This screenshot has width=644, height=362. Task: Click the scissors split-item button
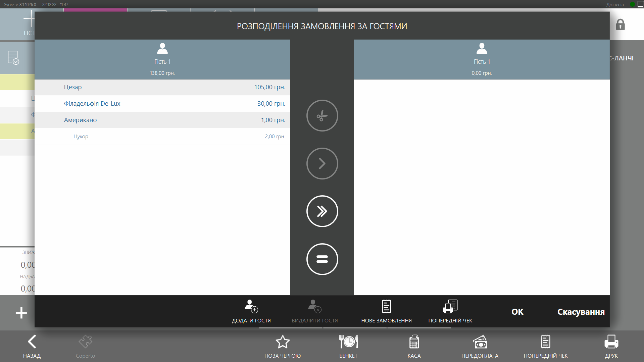[x=322, y=116]
